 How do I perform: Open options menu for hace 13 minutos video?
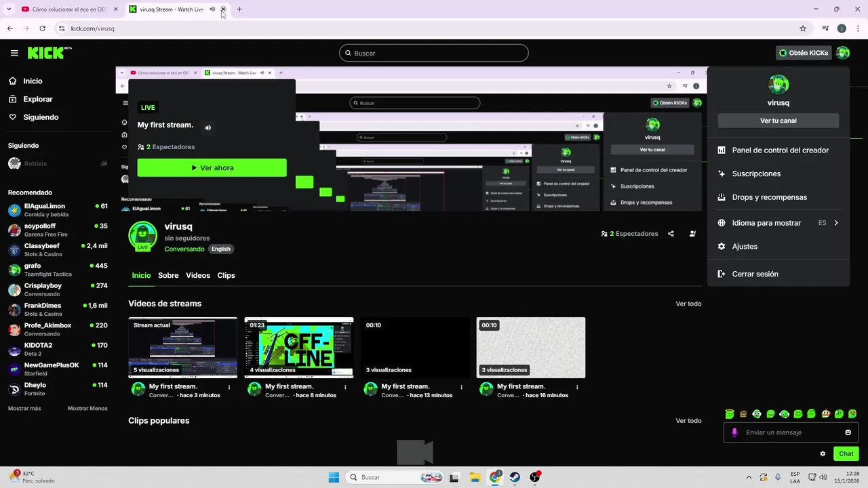(x=461, y=387)
